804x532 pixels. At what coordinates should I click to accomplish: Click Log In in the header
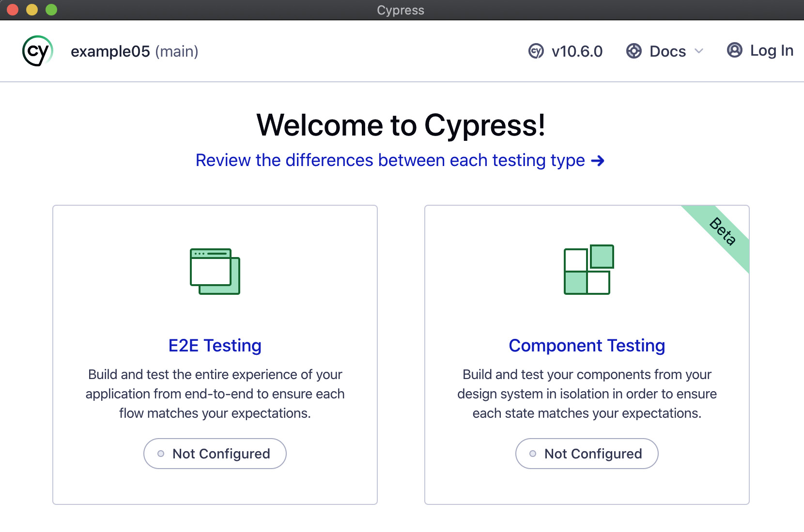(x=771, y=50)
